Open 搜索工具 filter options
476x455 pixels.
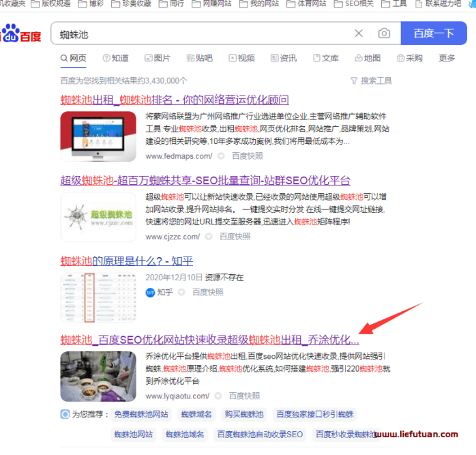click(371, 80)
